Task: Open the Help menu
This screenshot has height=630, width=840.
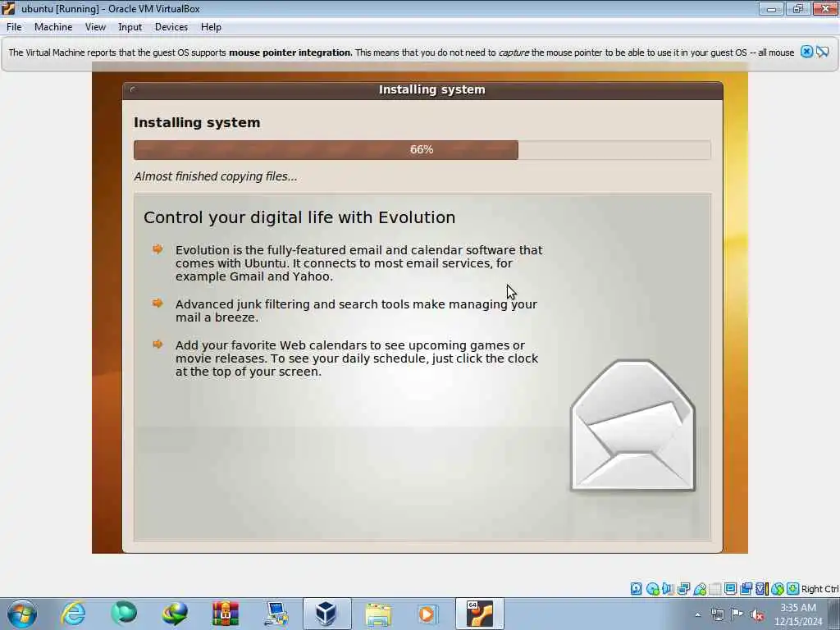Action: click(211, 27)
